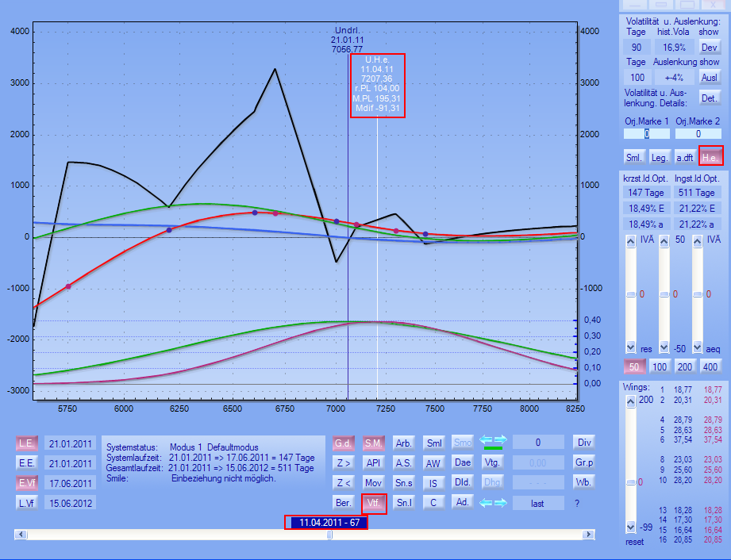
Task: Disable the highlighted H.e. button
Action: [x=710, y=157]
